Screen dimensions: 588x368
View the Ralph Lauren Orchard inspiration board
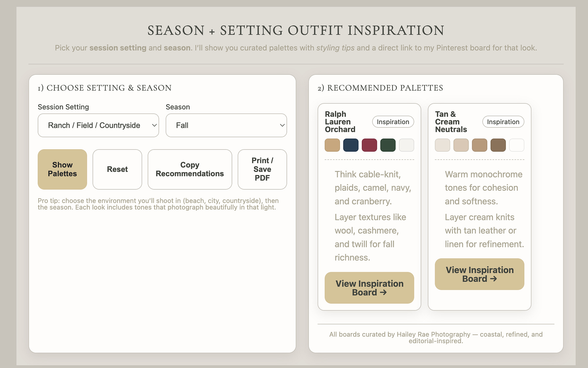[369, 288]
